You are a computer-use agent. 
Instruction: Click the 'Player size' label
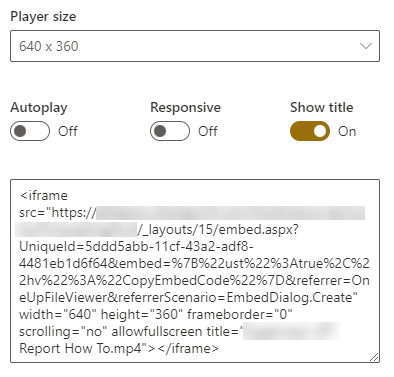[43, 16]
